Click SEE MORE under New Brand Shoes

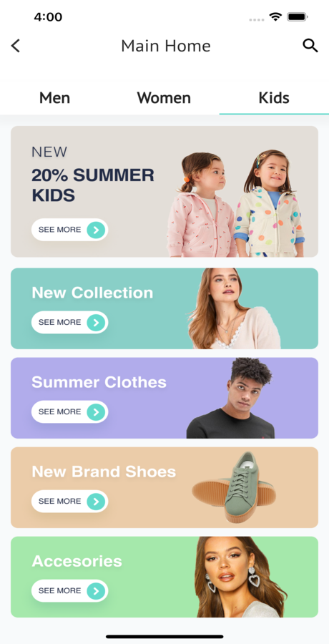click(x=60, y=502)
